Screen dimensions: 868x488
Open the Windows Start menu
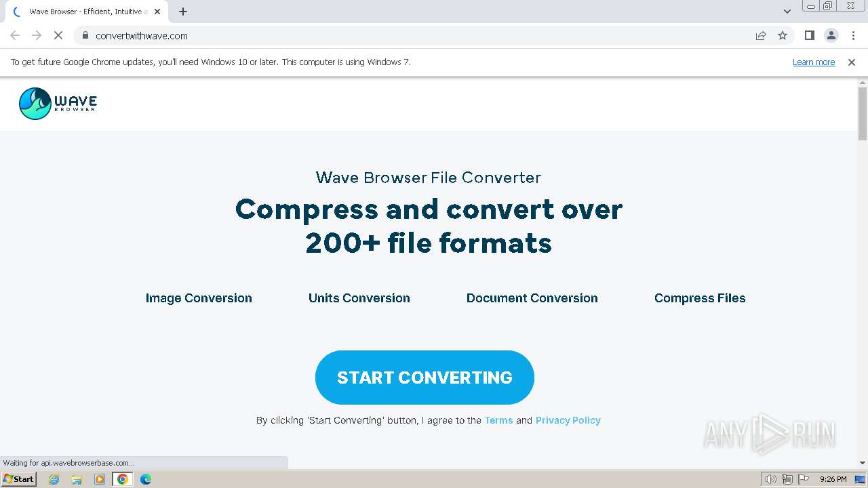[x=19, y=479]
